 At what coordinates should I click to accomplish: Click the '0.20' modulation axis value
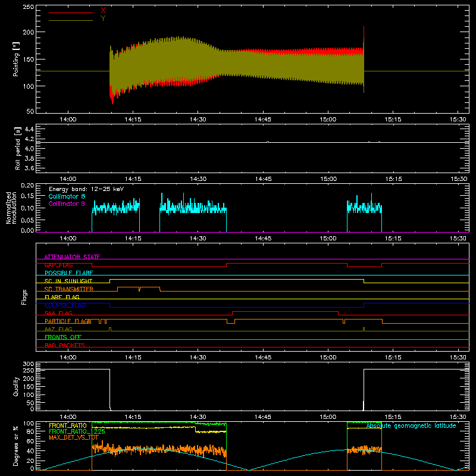click(27, 185)
